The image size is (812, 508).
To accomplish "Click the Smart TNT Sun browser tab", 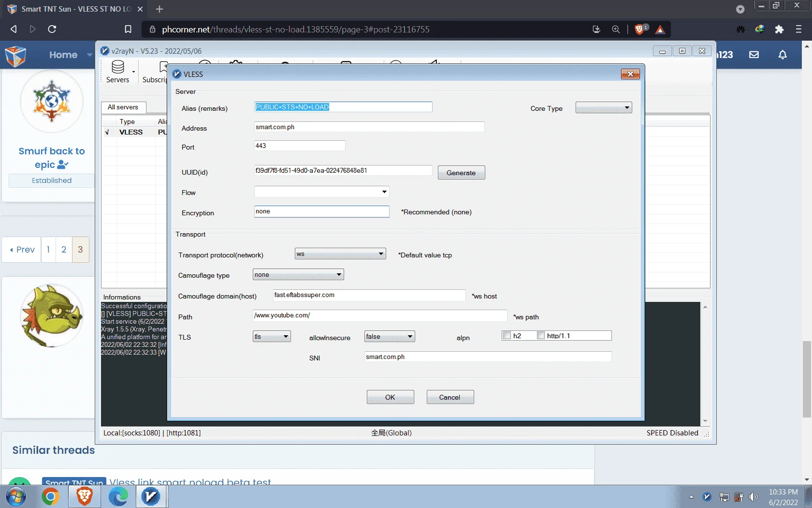I will tap(76, 9).
